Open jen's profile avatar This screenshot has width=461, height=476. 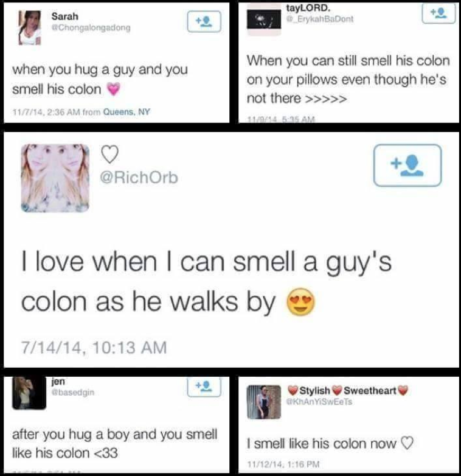coord(29,393)
